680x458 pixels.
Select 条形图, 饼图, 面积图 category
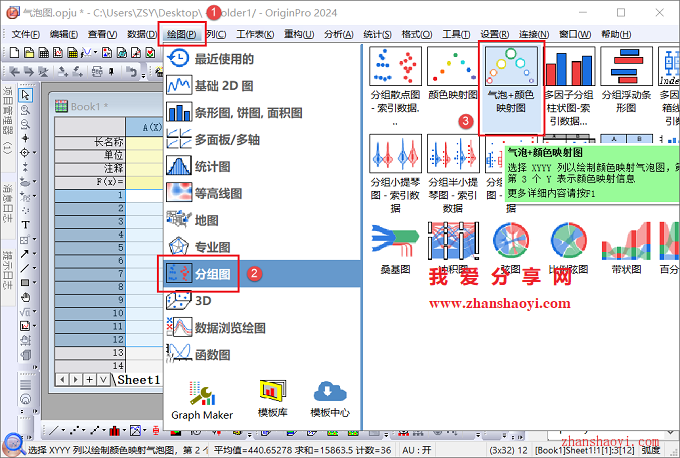[x=262, y=113]
